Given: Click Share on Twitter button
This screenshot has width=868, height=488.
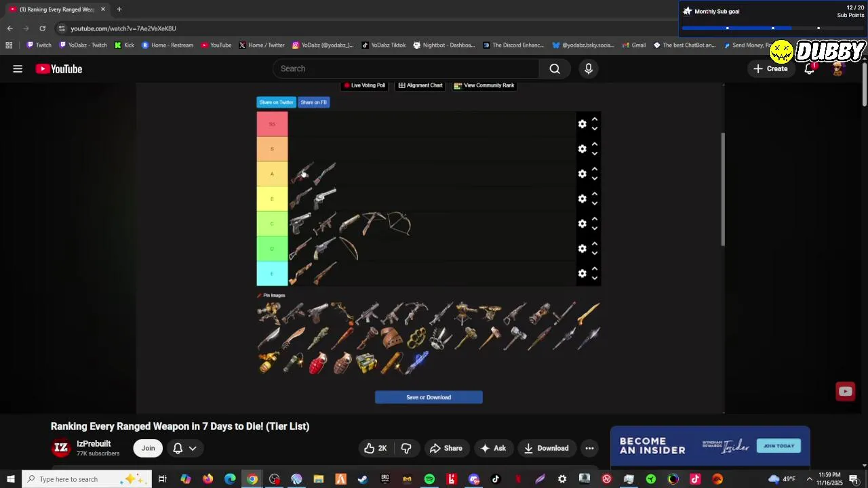Looking at the screenshot, I should pyautogui.click(x=276, y=102).
